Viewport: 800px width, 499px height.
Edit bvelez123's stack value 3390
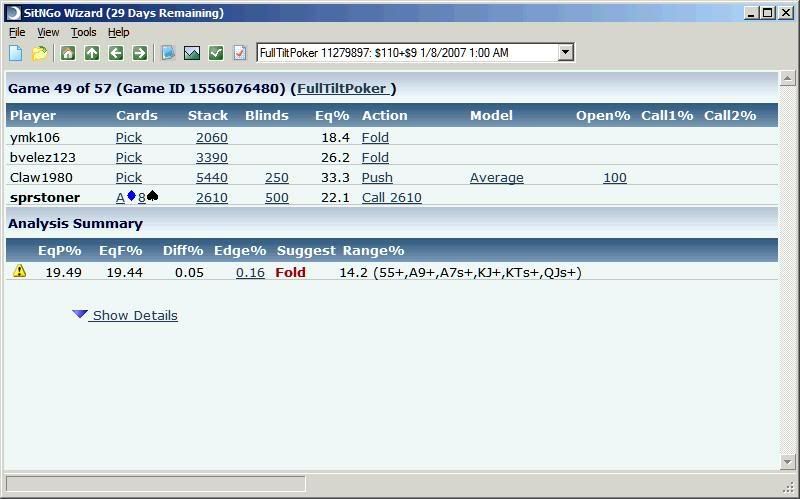[212, 158]
